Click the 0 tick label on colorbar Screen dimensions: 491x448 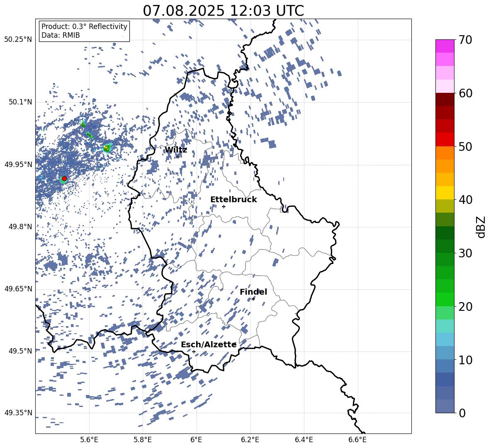tap(462, 413)
